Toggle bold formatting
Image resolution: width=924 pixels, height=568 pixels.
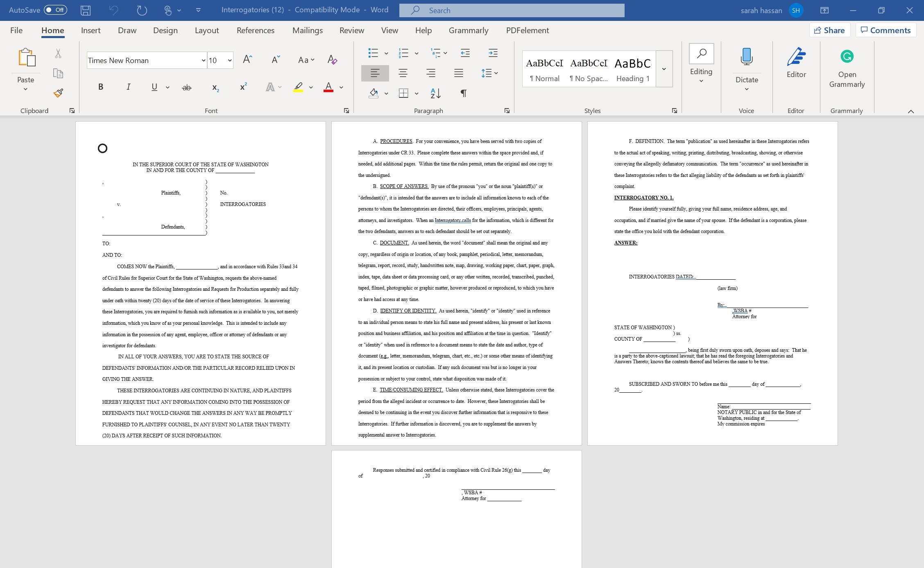click(100, 86)
